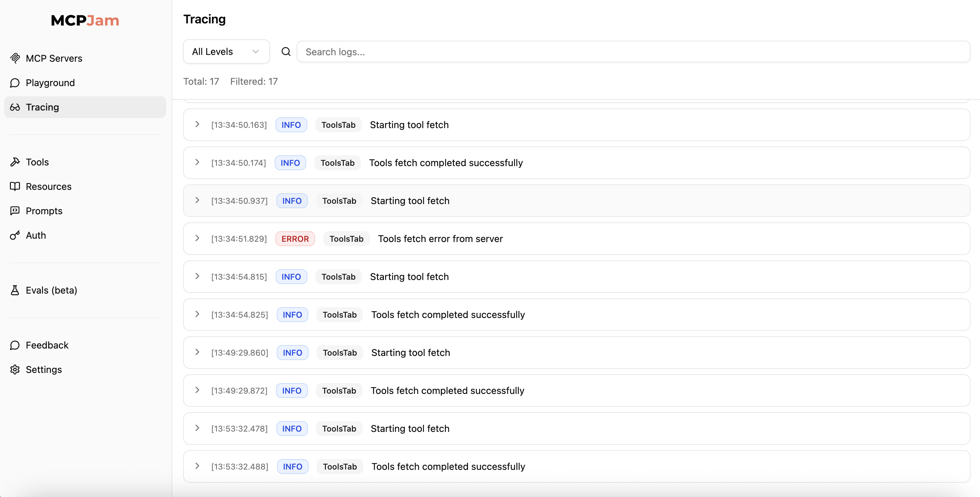This screenshot has height=497, width=980.
Task: Click the Playground chat bubble icon
Action: pyautogui.click(x=15, y=83)
